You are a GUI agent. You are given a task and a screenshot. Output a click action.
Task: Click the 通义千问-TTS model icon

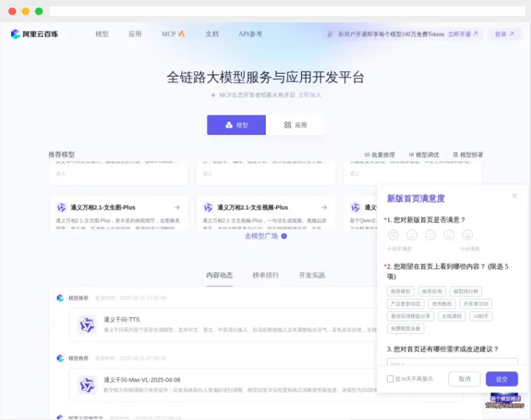click(87, 325)
